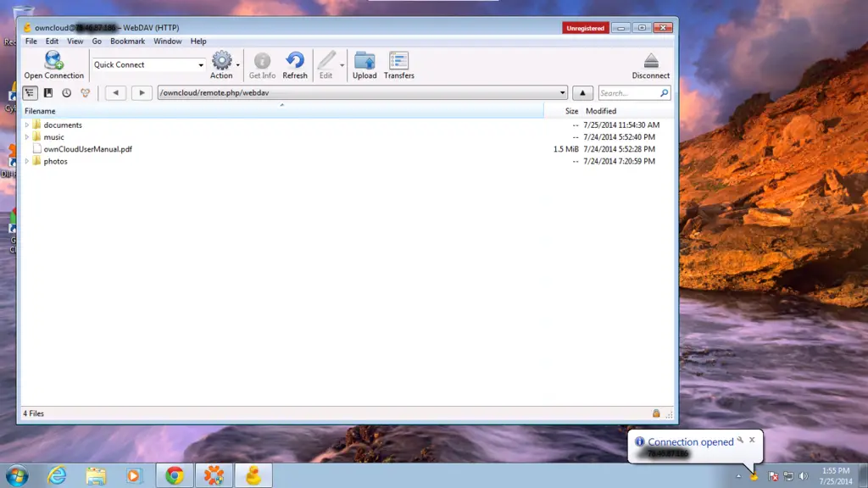Go forward in folder history

[142, 93]
